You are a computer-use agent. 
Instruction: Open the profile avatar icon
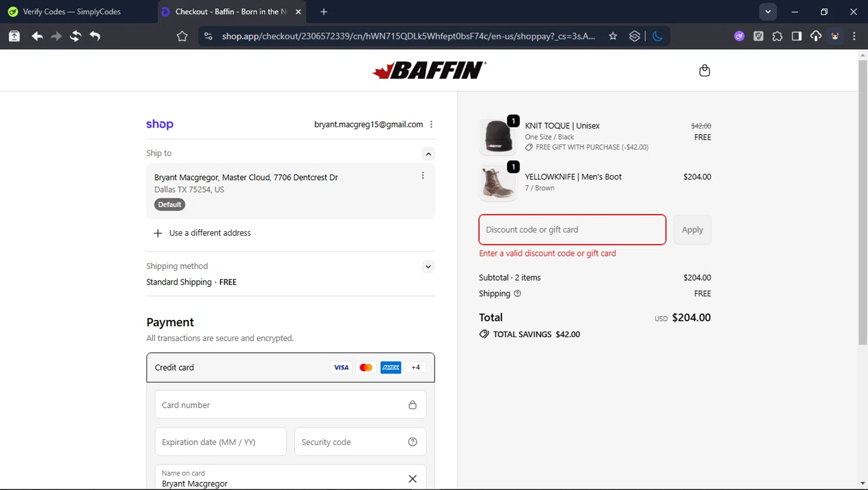(x=835, y=36)
